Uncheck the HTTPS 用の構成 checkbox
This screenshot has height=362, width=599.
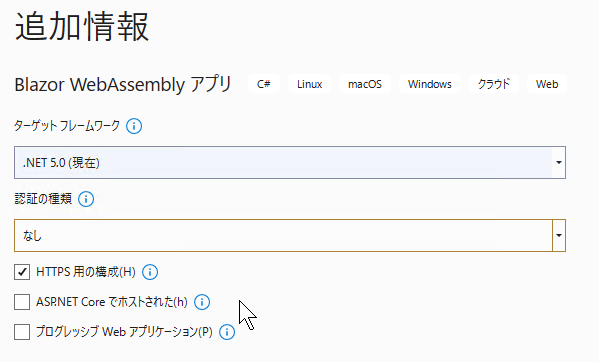(22, 272)
